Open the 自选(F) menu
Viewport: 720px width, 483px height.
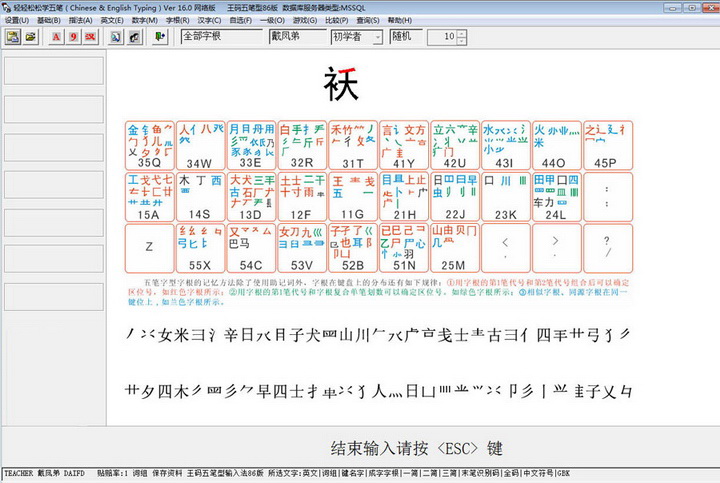tap(241, 20)
